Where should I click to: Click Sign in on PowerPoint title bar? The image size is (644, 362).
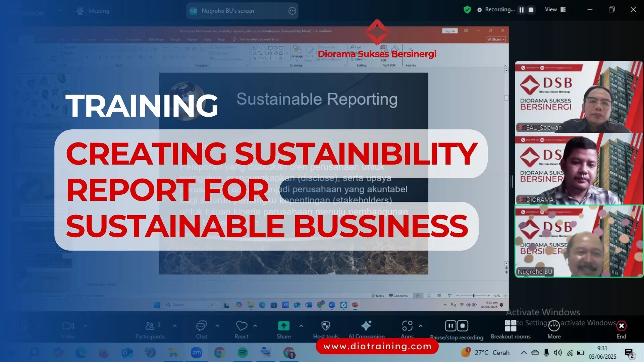(450, 31)
